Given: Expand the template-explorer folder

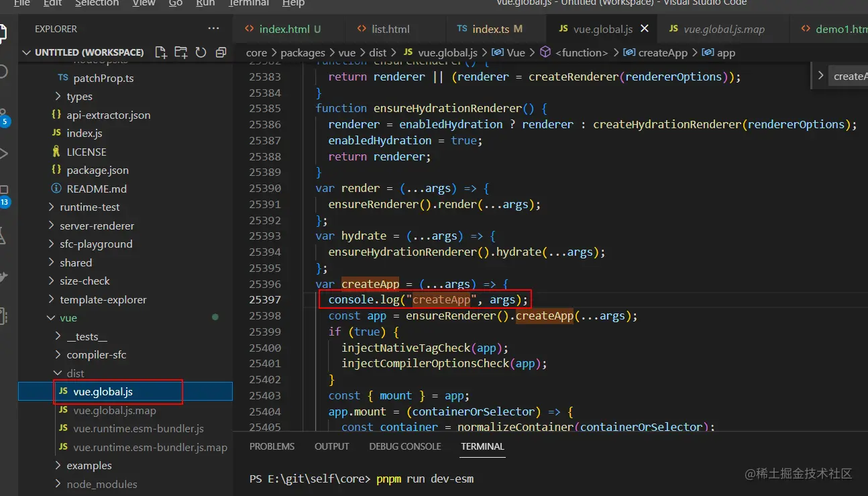Looking at the screenshot, I should pyautogui.click(x=103, y=299).
